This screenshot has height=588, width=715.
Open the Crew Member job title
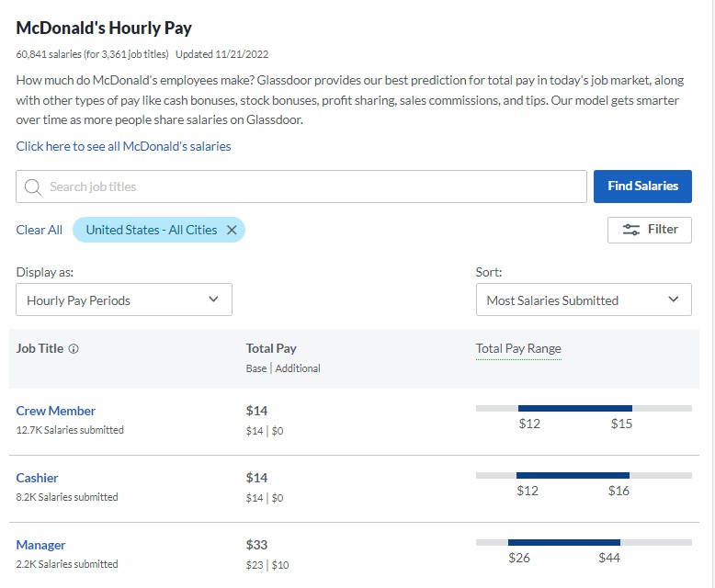pyautogui.click(x=56, y=411)
